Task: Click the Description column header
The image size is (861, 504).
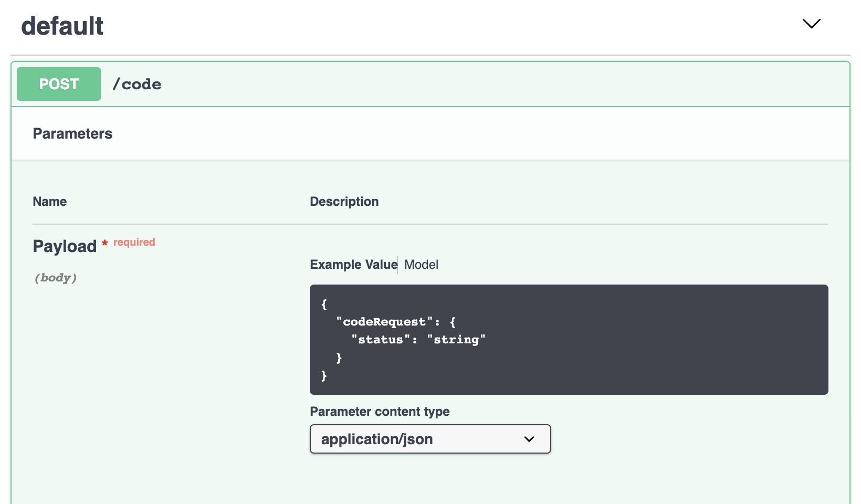Action: 344,202
